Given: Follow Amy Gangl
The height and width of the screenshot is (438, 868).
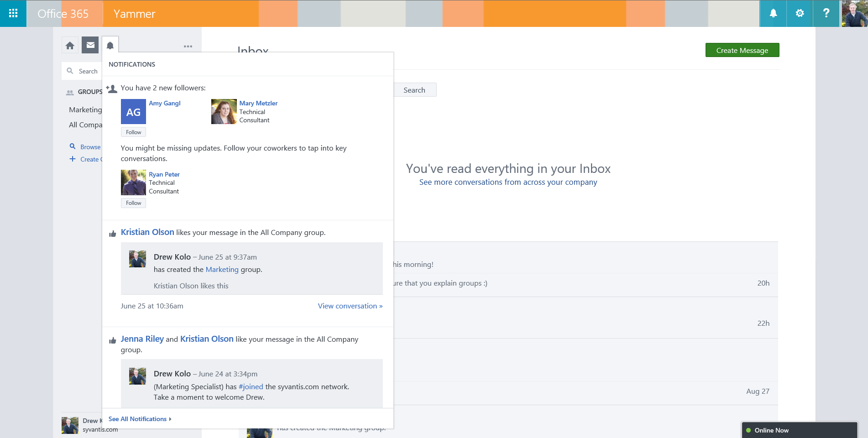Looking at the screenshot, I should 133,132.
